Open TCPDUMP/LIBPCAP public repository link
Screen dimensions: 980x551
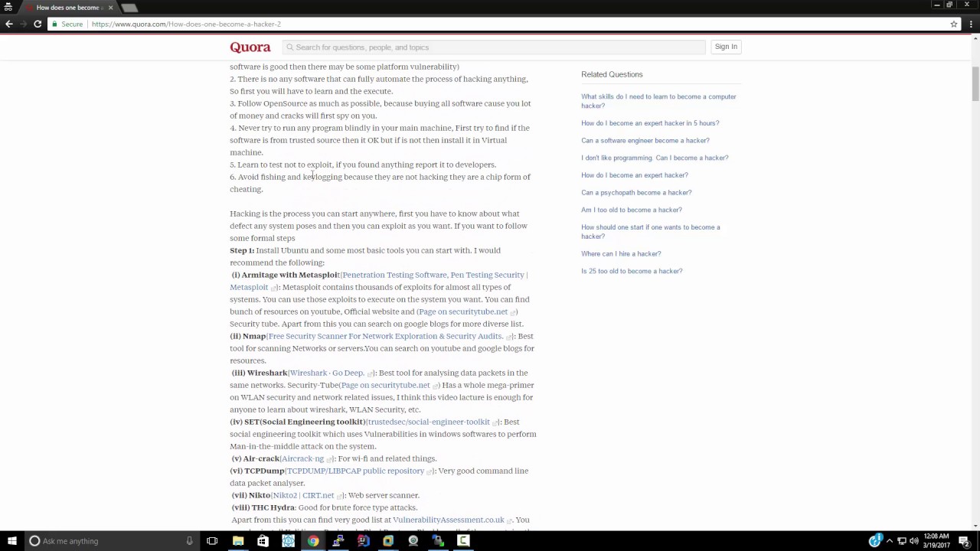(x=355, y=471)
